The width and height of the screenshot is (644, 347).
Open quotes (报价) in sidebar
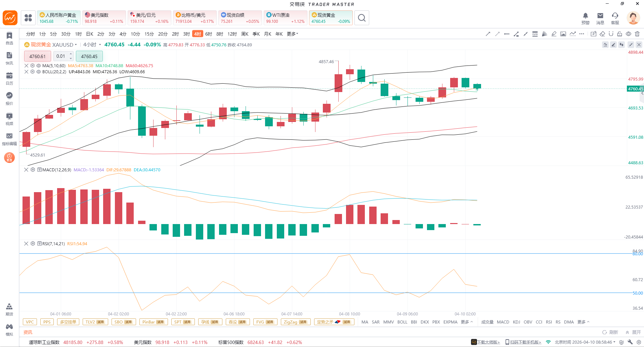pos(9,99)
